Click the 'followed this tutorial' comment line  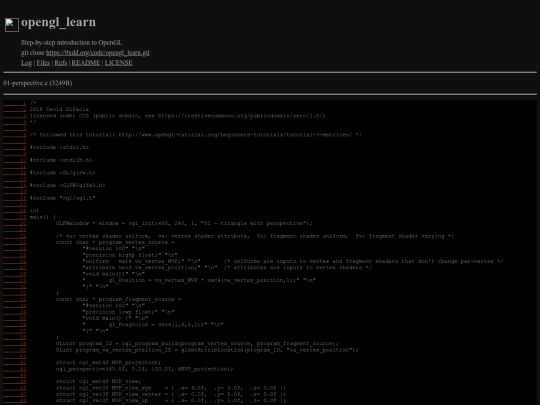click(x=196, y=135)
